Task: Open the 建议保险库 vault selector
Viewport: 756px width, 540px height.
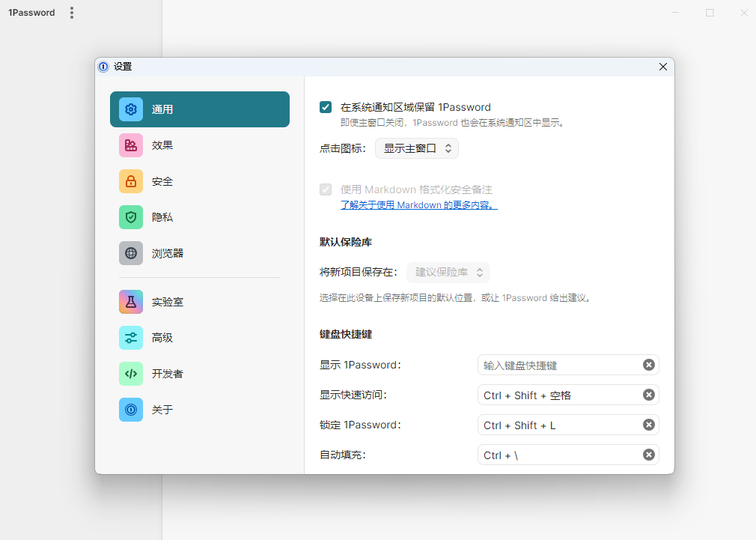Action: pos(448,272)
